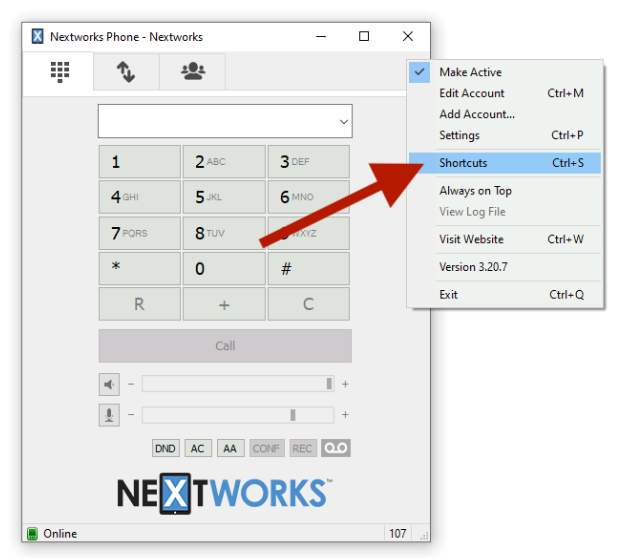Screen dimensions: 619x558
Task: Expand the phone number dropdown arrow
Action: point(344,122)
